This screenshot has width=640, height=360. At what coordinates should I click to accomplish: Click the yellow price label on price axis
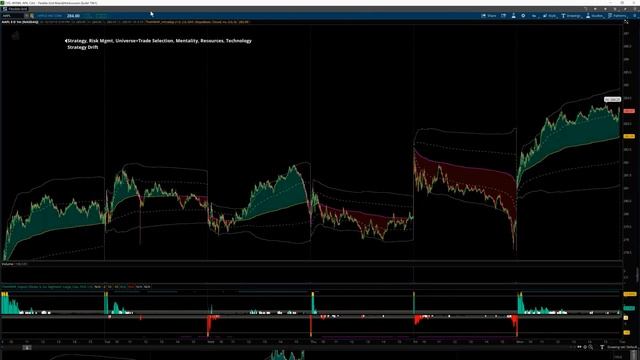pos(629,136)
